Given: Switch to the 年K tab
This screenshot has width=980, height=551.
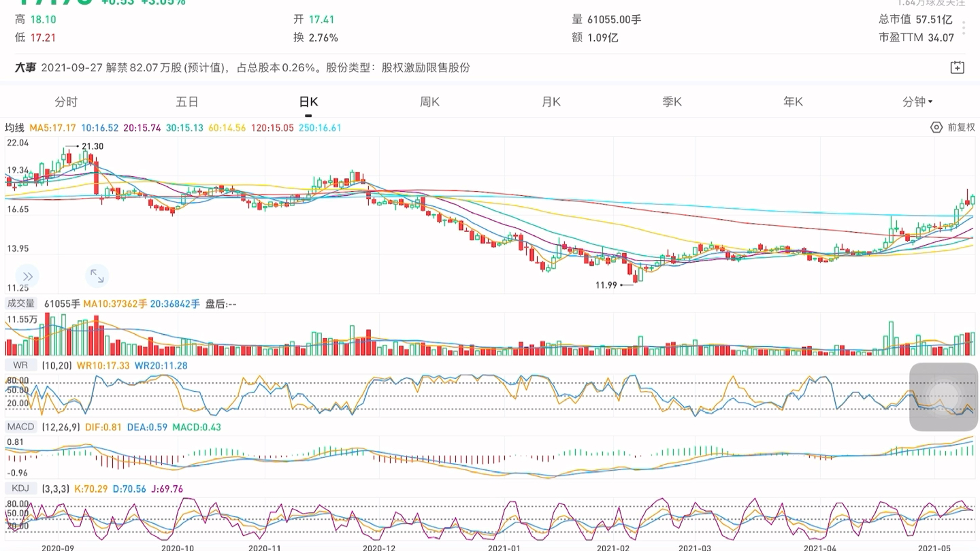Looking at the screenshot, I should point(793,102).
